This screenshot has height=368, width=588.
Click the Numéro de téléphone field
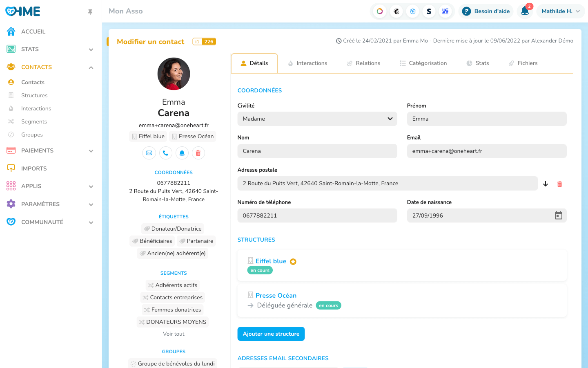tap(317, 215)
